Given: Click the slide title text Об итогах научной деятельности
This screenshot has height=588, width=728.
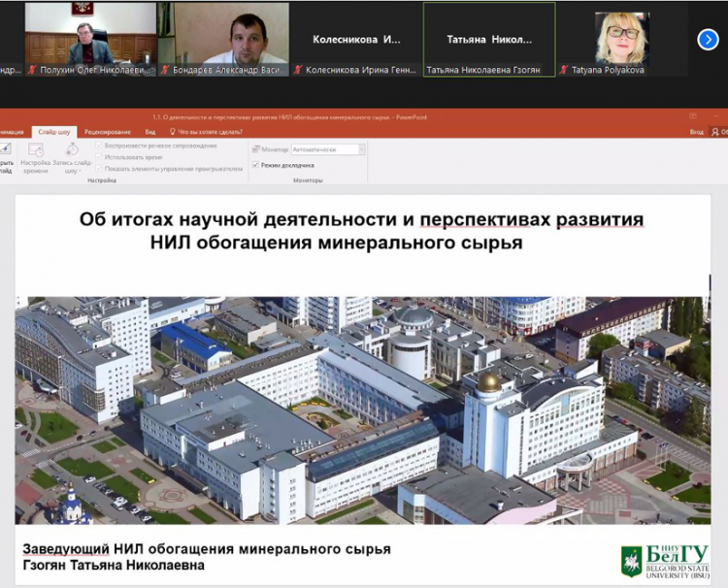Looking at the screenshot, I should (361, 219).
